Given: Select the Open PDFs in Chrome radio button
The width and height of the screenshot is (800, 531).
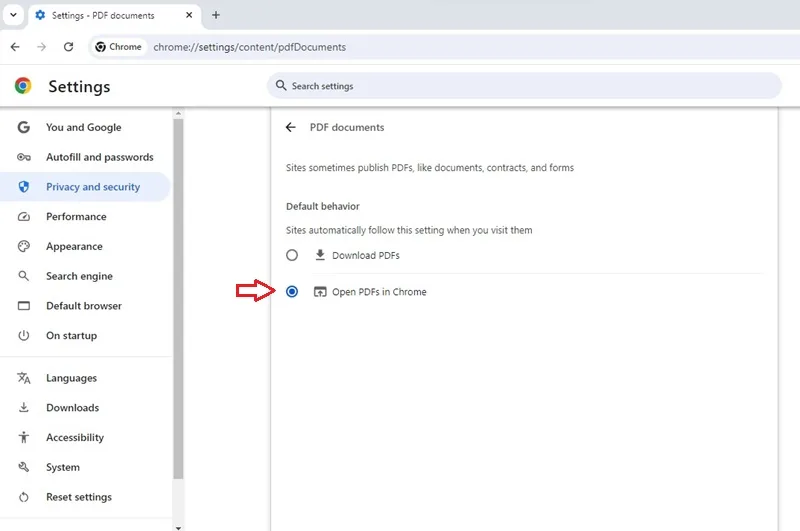Looking at the screenshot, I should click(292, 292).
